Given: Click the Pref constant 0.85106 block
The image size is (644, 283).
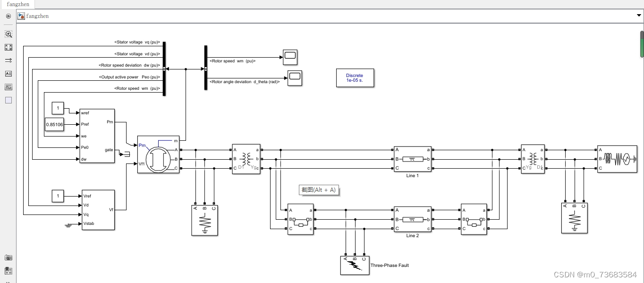Looking at the screenshot, I should 54,125.
